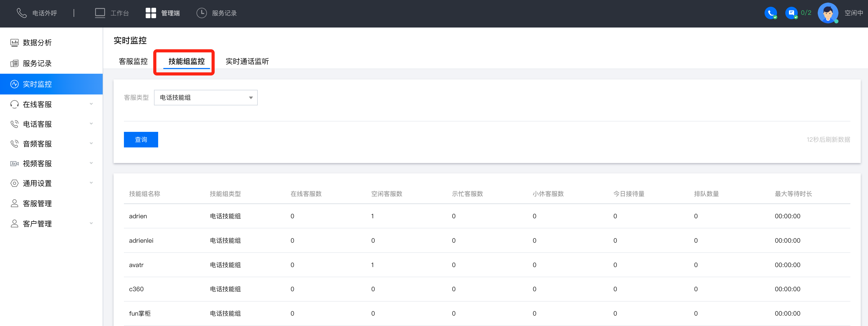The width and height of the screenshot is (868, 326).
Task: Click the data analysis sidebar icon
Action: pyautogui.click(x=15, y=43)
